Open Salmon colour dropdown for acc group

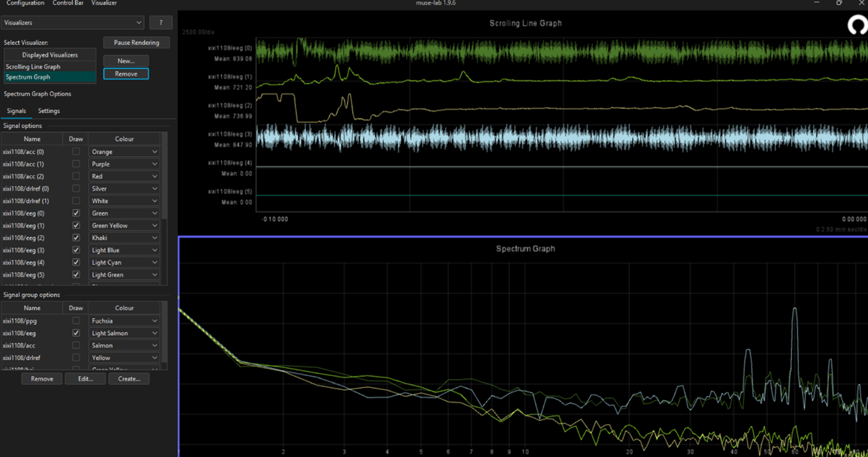click(x=124, y=345)
